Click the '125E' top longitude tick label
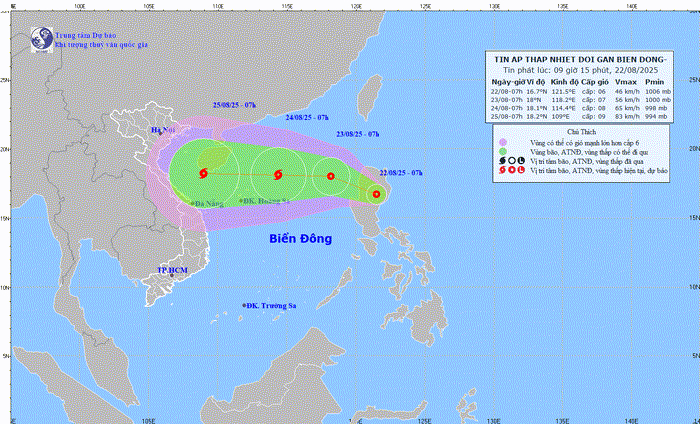 425,6
